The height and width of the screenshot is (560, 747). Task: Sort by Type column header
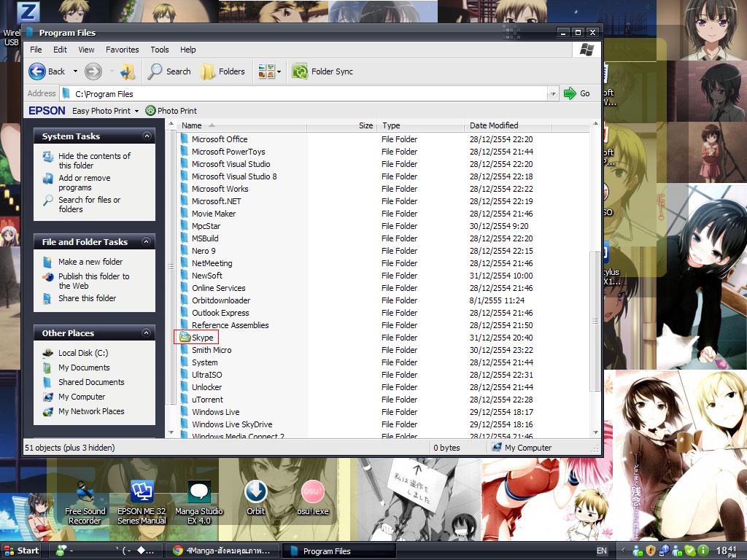(421, 125)
